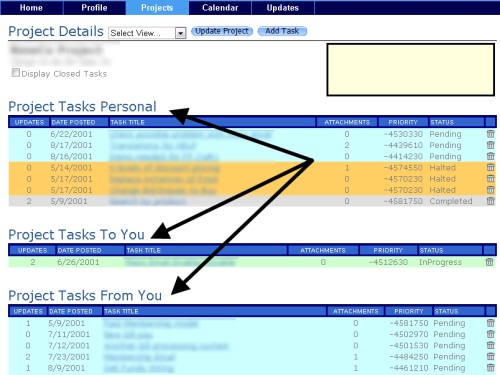Click the Completed status text
This screenshot has height=375, width=500.
[451, 201]
